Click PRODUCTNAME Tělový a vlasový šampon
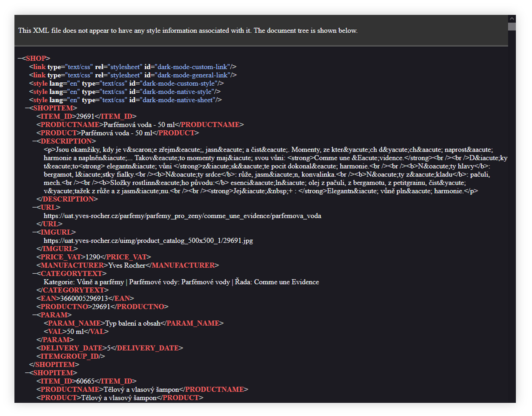Screen dimensions: 532x416 (x=142, y=390)
